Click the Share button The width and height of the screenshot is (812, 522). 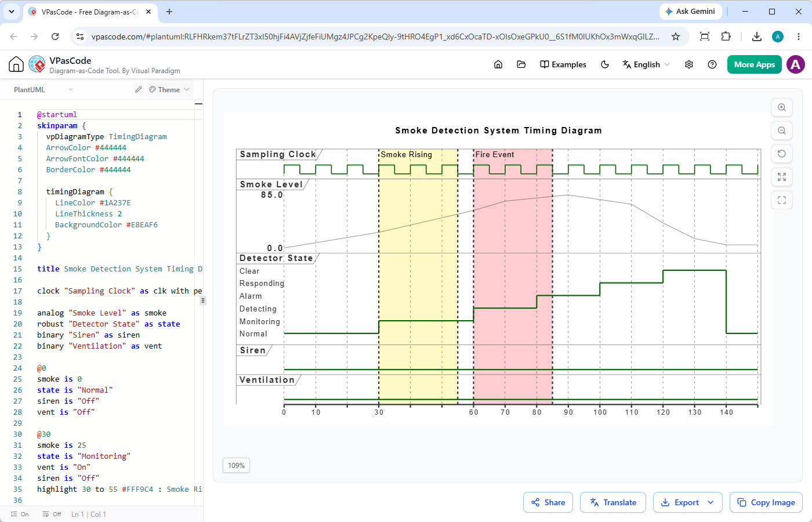coord(548,502)
